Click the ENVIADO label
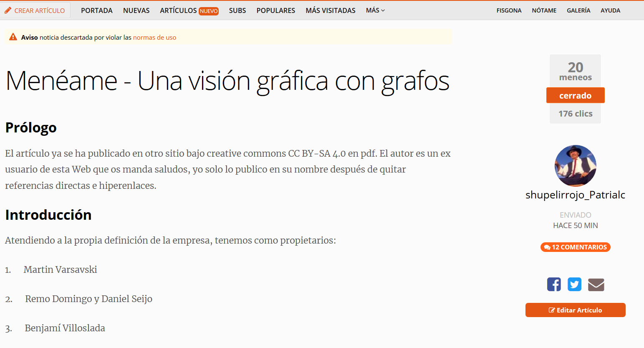 pos(575,215)
